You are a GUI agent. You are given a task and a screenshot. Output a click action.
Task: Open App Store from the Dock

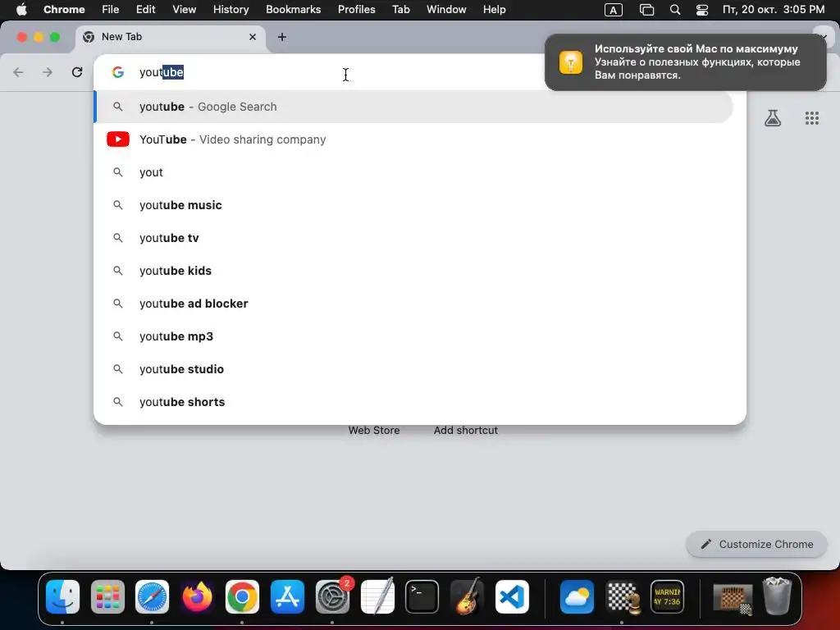point(287,596)
